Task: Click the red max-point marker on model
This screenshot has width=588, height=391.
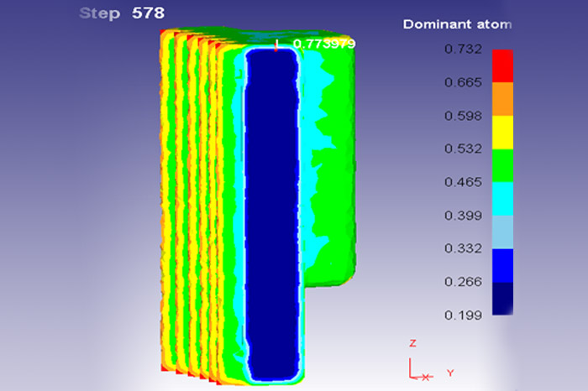Action: (276, 44)
